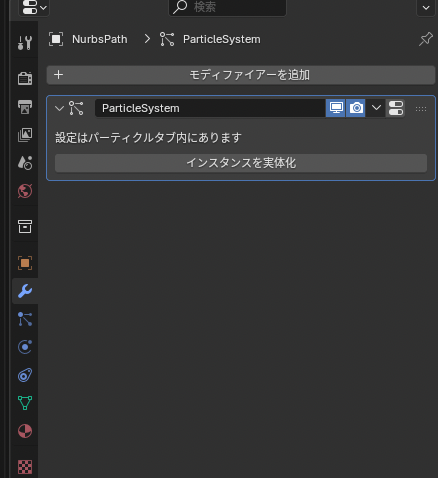Open the Object Constraints tab
This screenshot has height=478, width=438.
[25, 375]
